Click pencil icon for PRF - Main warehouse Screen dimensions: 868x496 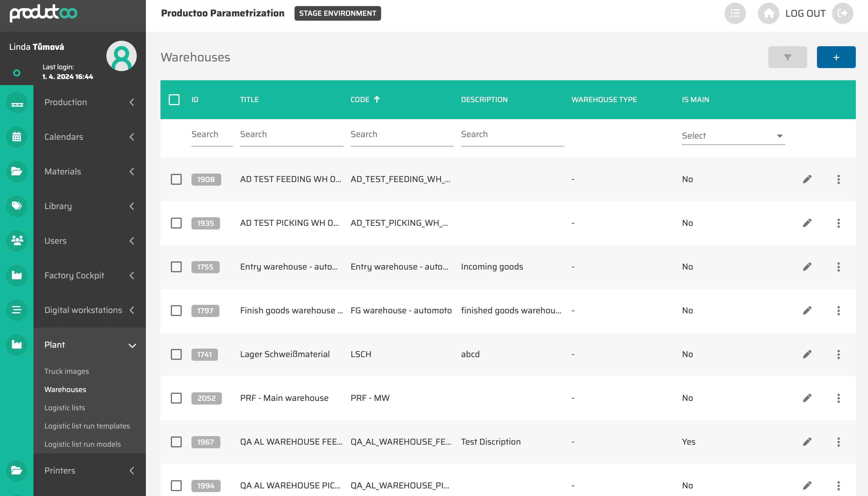[807, 398]
